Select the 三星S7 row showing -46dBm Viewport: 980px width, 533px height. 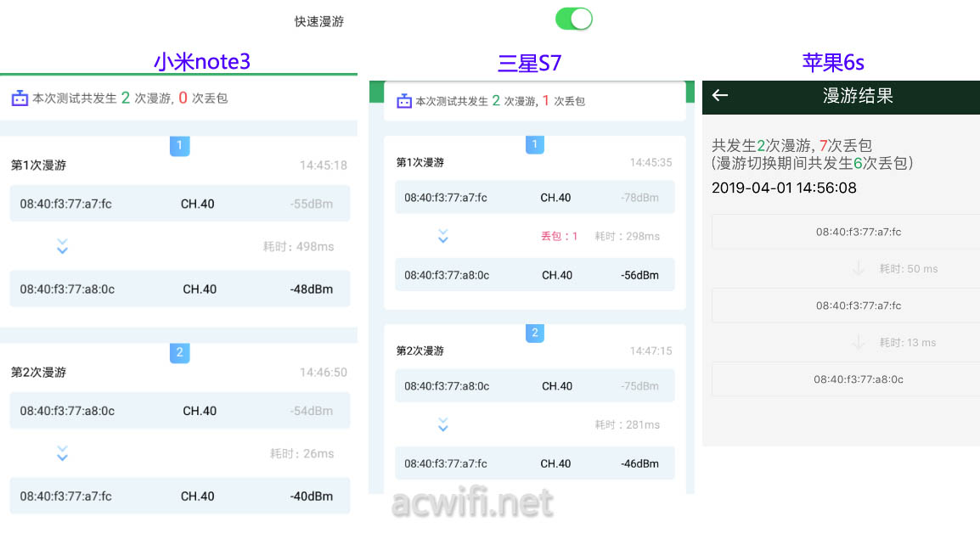pyautogui.click(x=534, y=463)
